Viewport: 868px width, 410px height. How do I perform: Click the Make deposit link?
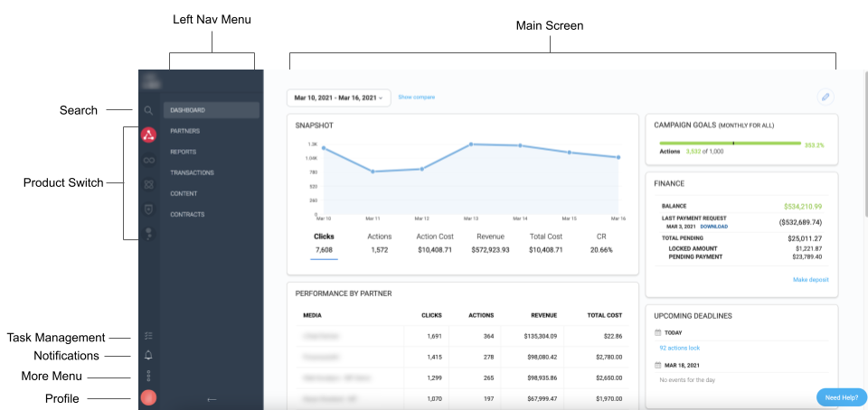[810, 280]
